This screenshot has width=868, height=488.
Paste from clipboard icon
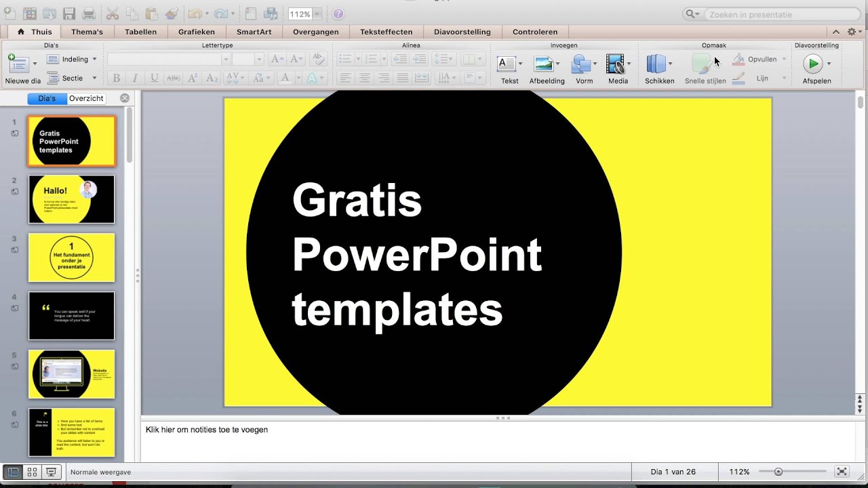pos(151,14)
